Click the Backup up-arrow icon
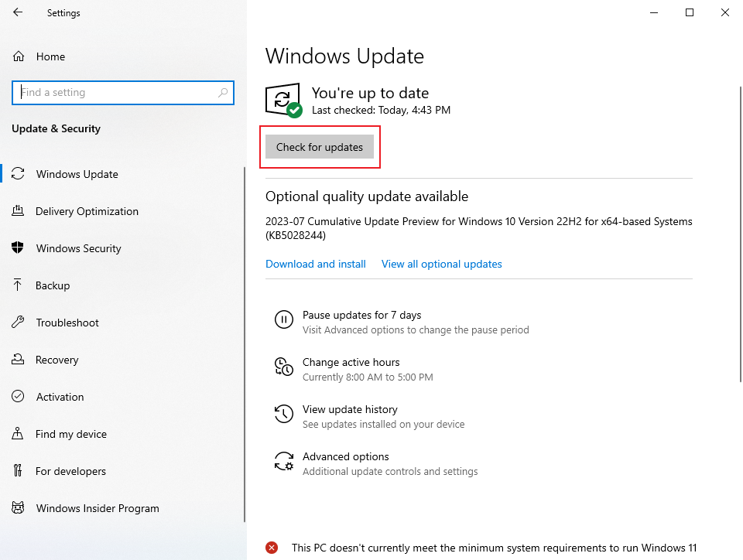The height and width of the screenshot is (560, 743). tap(18, 285)
